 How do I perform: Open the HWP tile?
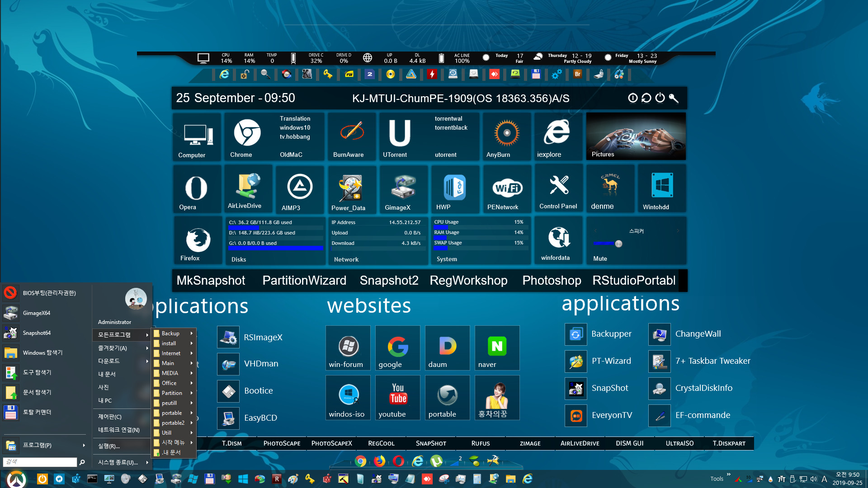click(x=455, y=188)
